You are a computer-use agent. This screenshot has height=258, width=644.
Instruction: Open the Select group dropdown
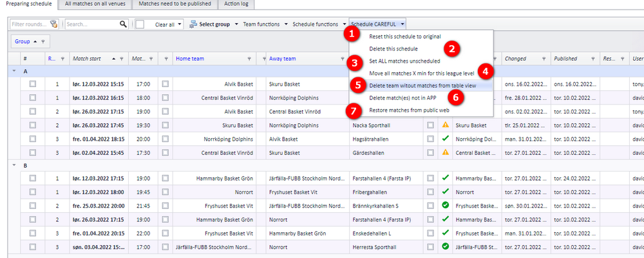236,25
